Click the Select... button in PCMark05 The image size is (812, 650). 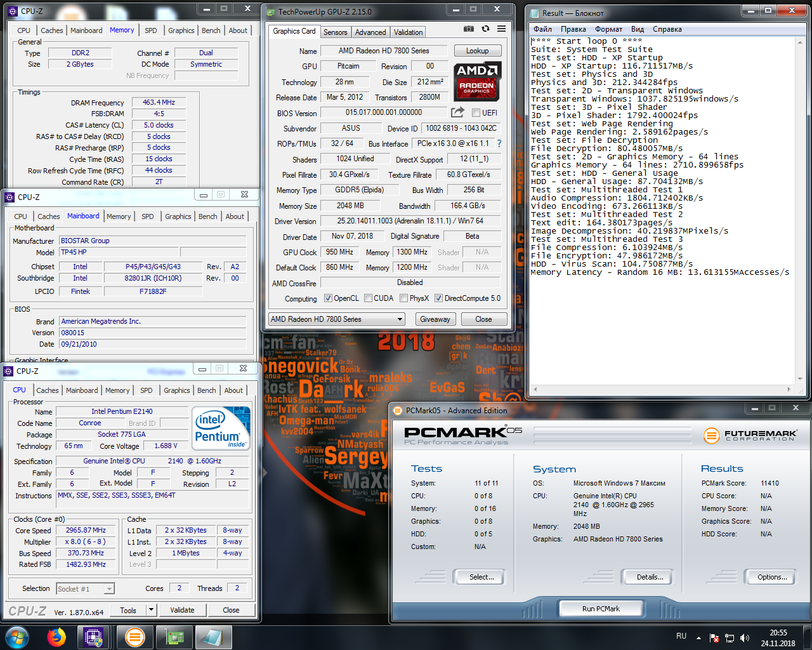(481, 577)
